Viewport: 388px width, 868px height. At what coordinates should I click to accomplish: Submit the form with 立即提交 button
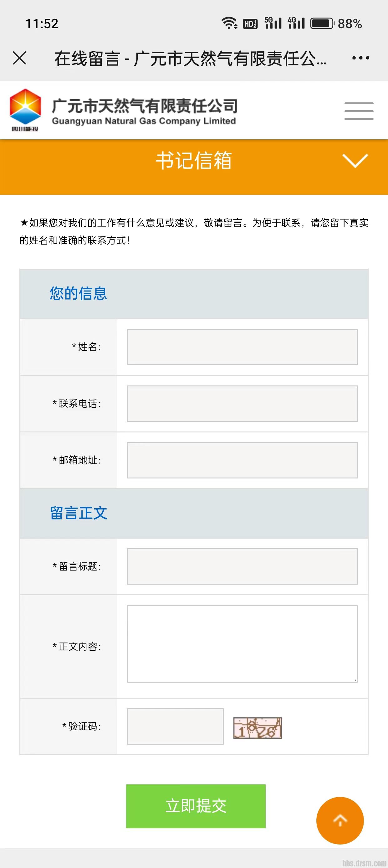click(x=196, y=806)
